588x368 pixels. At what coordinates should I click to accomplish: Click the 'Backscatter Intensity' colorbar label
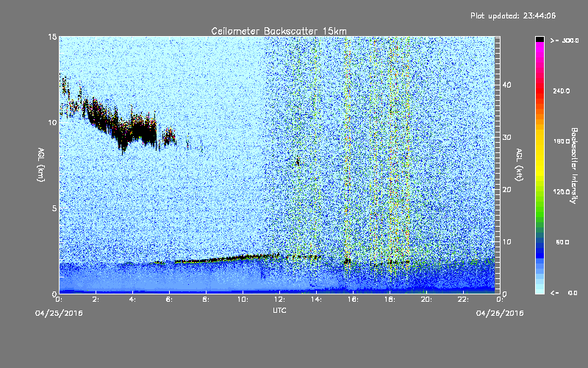(574, 166)
